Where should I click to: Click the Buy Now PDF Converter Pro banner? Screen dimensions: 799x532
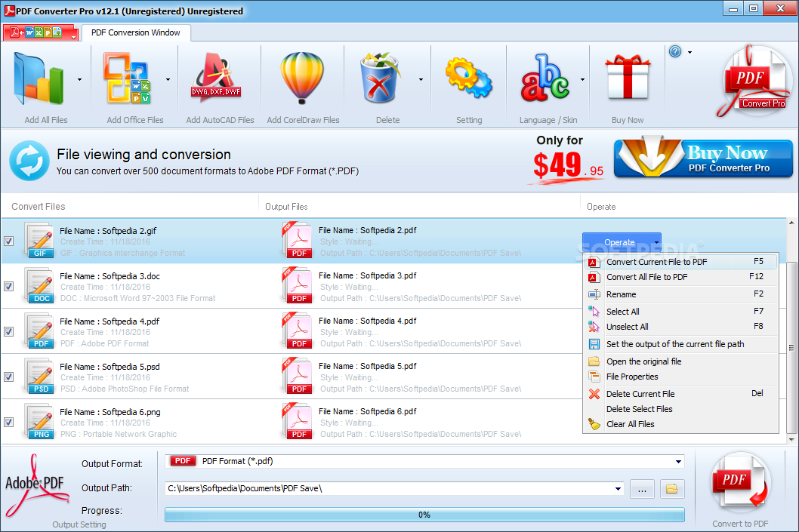click(703, 158)
